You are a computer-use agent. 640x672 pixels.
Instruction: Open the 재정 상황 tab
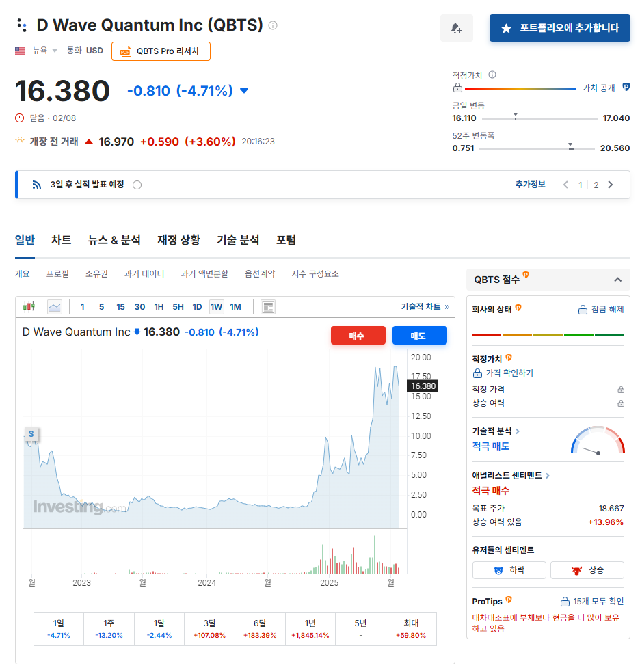click(x=178, y=240)
